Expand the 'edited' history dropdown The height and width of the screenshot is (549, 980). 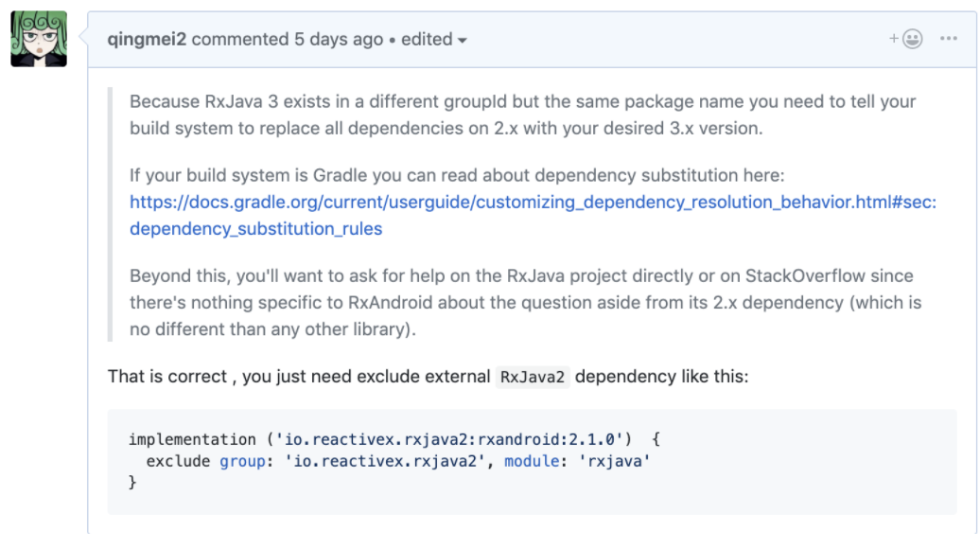[434, 40]
